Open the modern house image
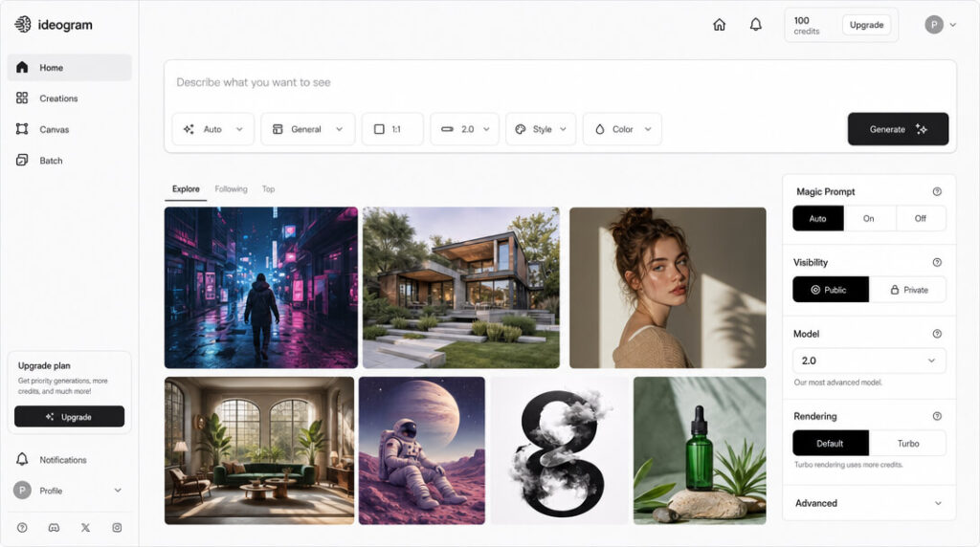Viewport: 980px width, 547px height. click(x=461, y=288)
